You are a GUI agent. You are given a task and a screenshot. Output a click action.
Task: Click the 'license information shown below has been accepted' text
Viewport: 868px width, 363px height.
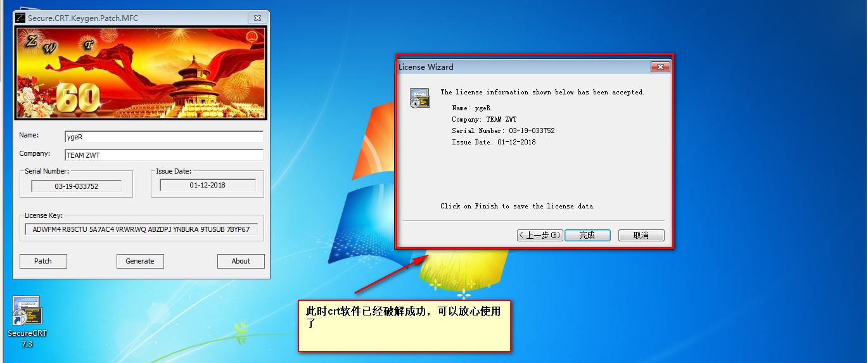click(x=542, y=92)
